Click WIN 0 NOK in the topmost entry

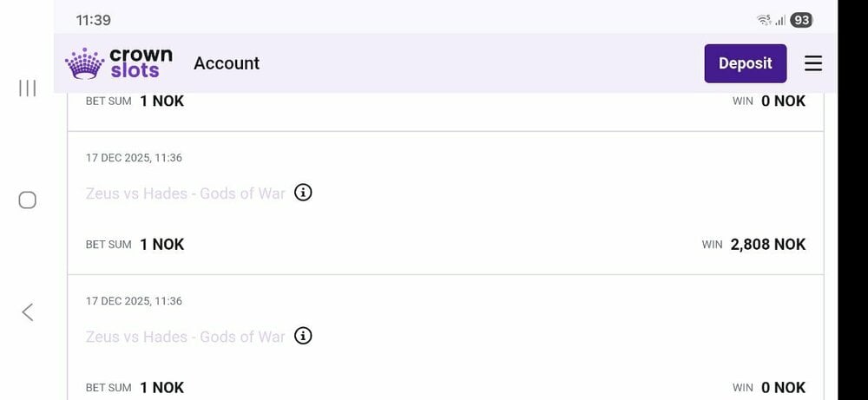coord(769,101)
